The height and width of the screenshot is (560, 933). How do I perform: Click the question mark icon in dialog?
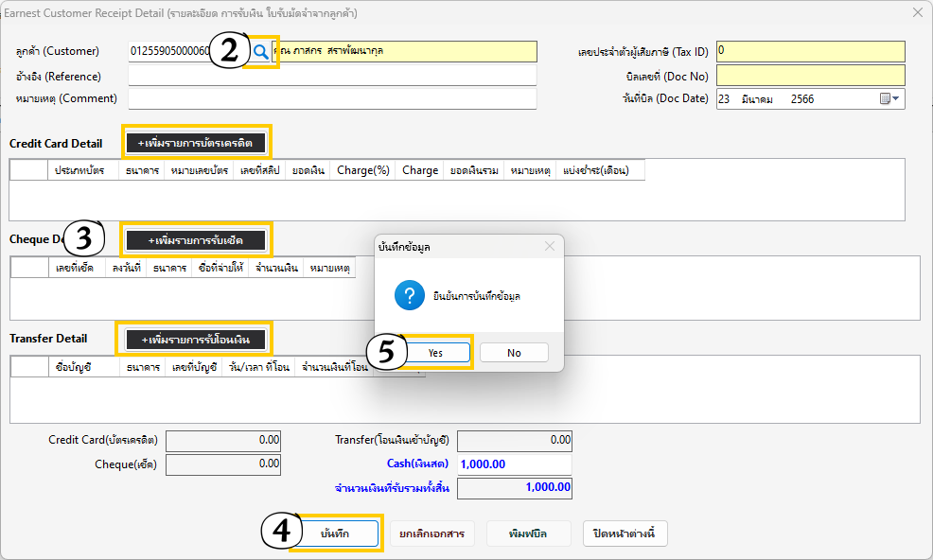click(x=409, y=295)
